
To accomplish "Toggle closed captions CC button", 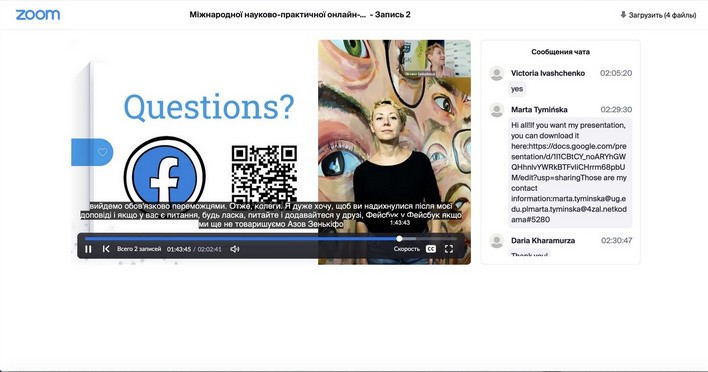I will coord(431,249).
